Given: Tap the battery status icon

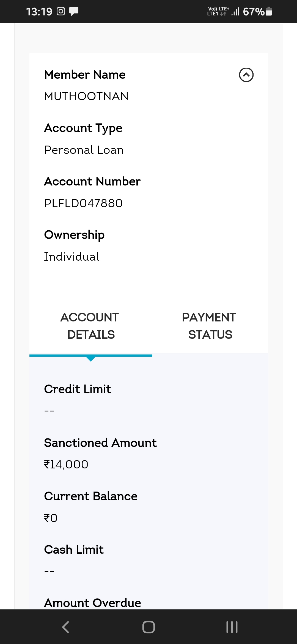Looking at the screenshot, I should click(269, 11).
